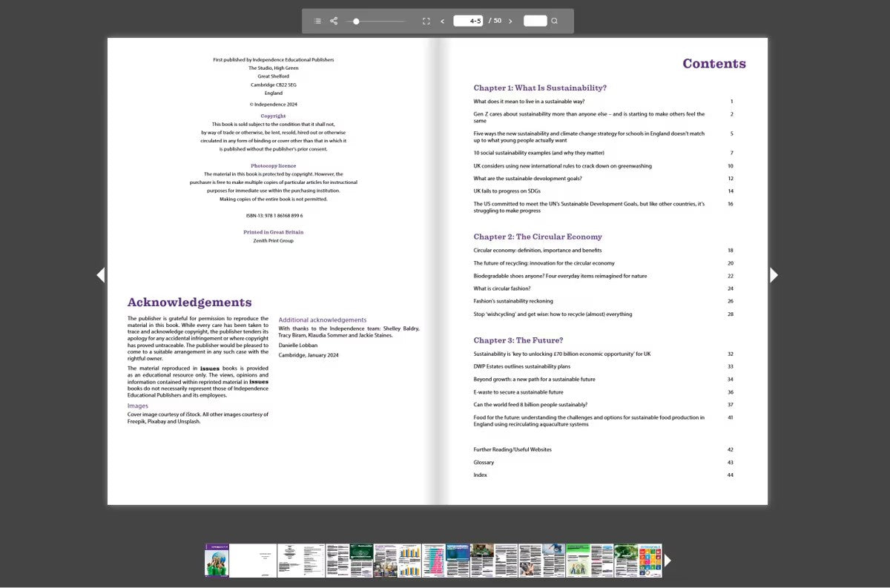890x588 pixels.
Task: Click the share icon in toolbar
Action: point(334,21)
